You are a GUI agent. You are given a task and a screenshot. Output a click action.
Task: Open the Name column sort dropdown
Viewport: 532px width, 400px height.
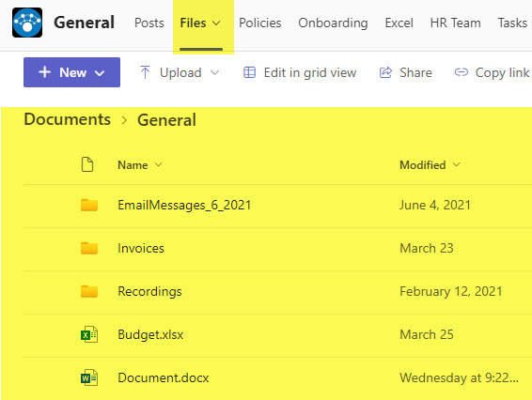click(159, 164)
